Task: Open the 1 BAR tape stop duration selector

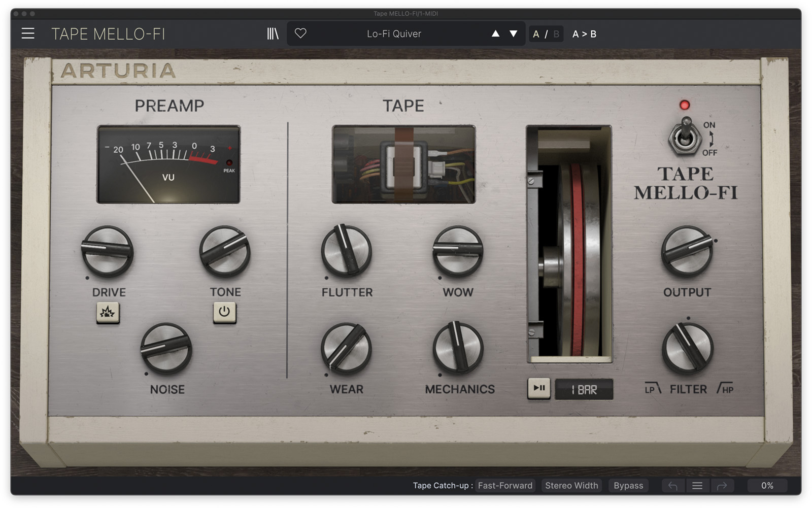Action: pos(584,390)
